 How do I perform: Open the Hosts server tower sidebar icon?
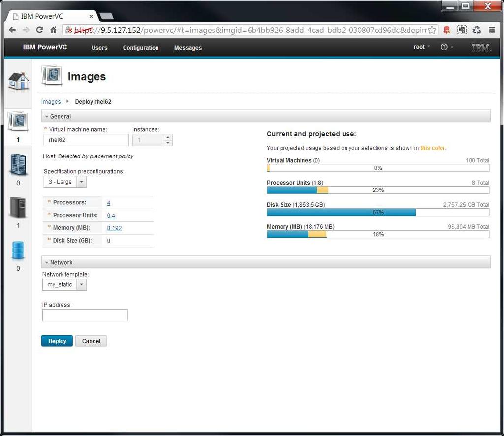tap(18, 208)
